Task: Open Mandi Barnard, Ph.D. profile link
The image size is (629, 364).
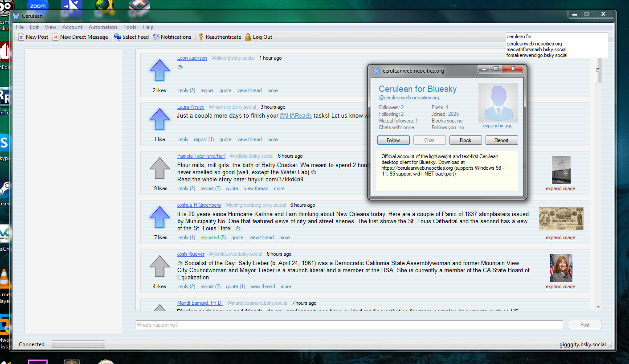Action: click(x=200, y=303)
